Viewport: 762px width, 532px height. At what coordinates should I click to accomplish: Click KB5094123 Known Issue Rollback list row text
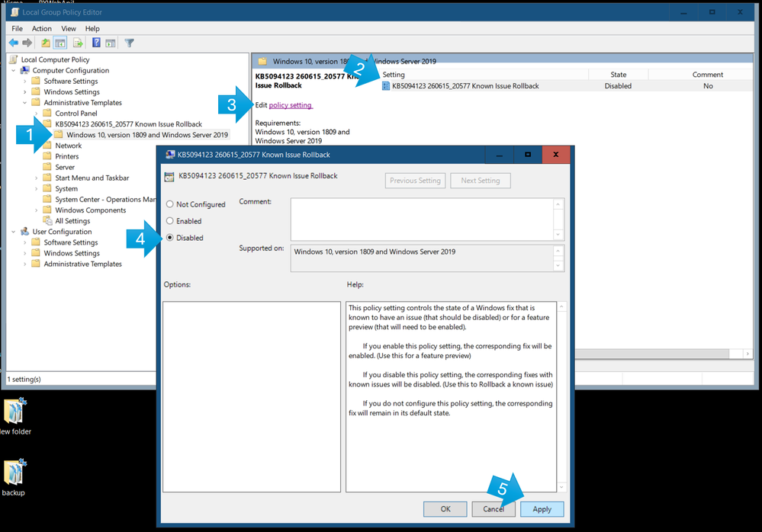coord(465,86)
